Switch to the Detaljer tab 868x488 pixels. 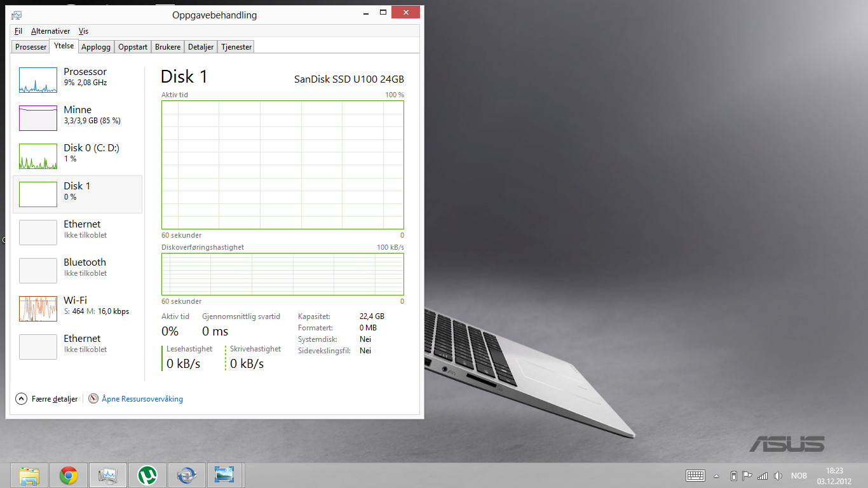point(201,47)
